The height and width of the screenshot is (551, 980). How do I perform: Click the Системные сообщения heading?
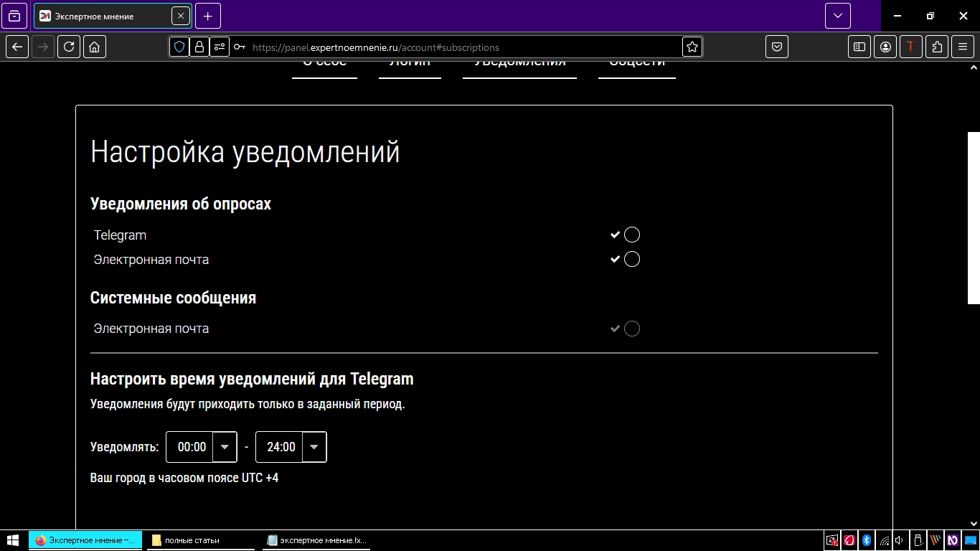coord(173,298)
